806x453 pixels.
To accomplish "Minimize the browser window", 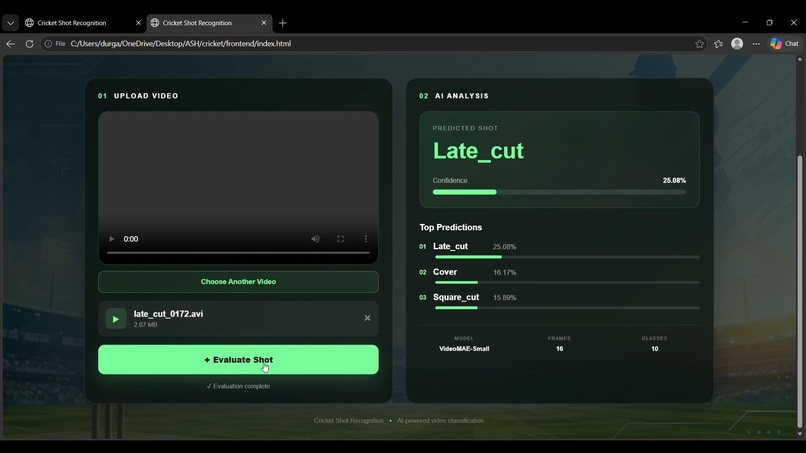I will click(x=745, y=23).
